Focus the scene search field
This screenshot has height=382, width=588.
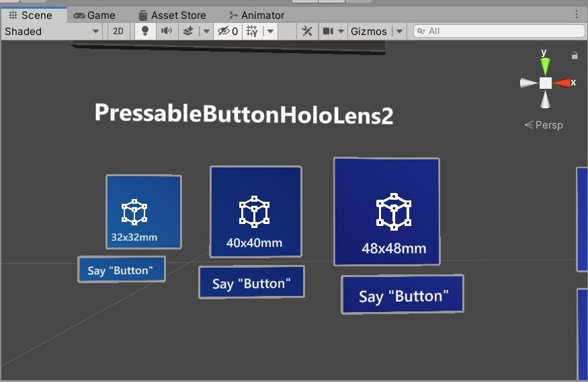[499, 31]
